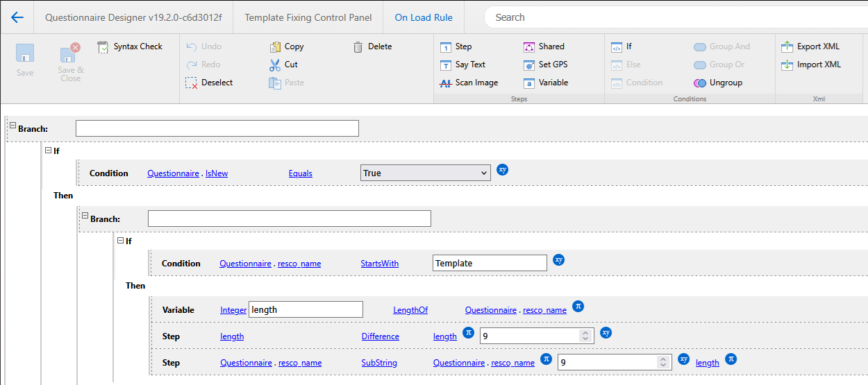Switch to Template Fixing Control Panel tab
Screen dimensions: 868x385
click(x=308, y=17)
